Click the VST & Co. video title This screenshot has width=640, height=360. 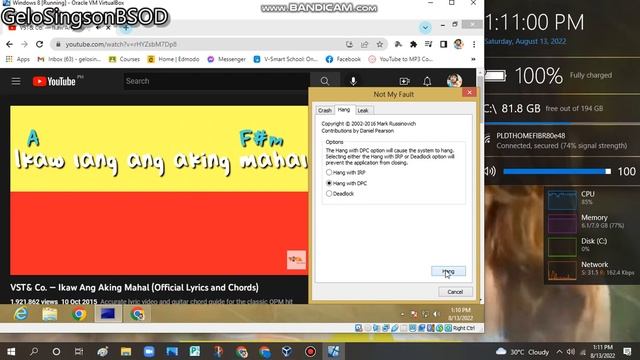pos(134,287)
